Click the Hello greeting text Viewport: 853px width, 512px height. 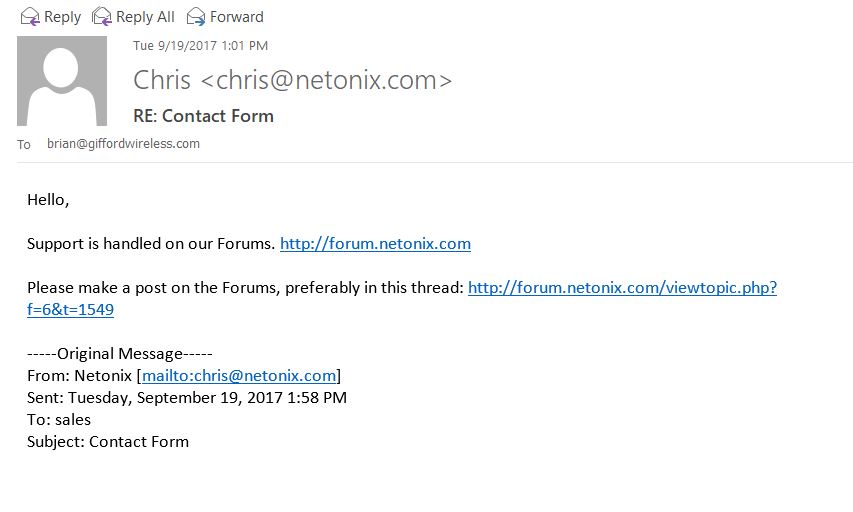click(48, 200)
